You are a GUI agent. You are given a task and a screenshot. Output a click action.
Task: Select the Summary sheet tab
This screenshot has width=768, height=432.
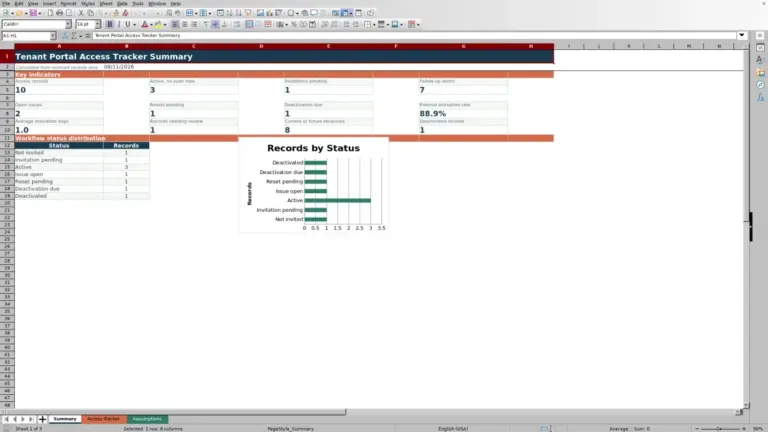pyautogui.click(x=65, y=419)
